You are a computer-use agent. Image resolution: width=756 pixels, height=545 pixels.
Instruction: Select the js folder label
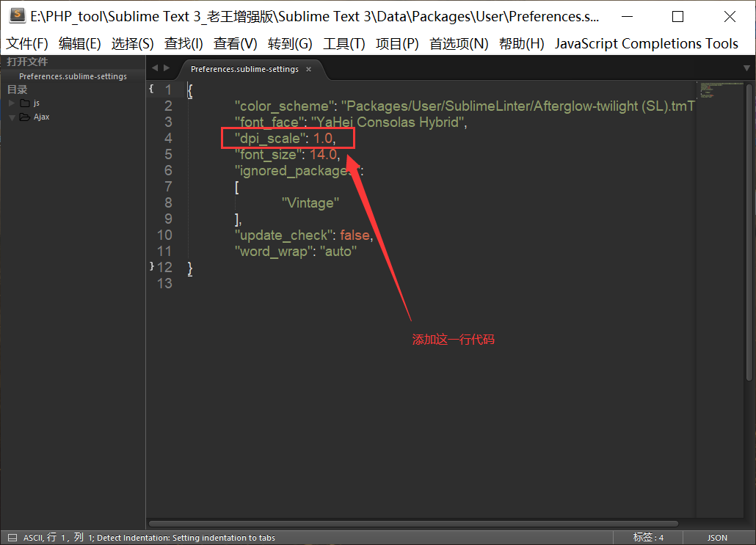click(37, 103)
